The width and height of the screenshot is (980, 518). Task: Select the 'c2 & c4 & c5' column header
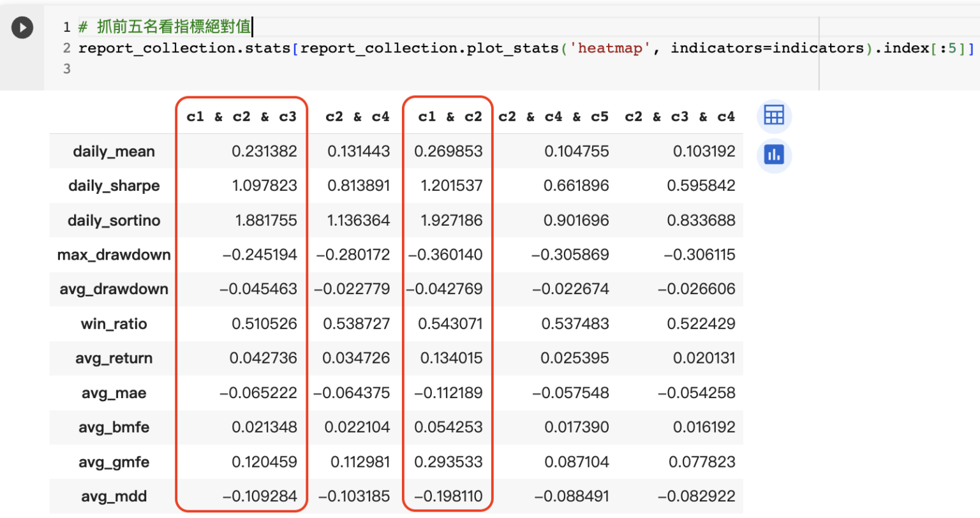tap(553, 117)
